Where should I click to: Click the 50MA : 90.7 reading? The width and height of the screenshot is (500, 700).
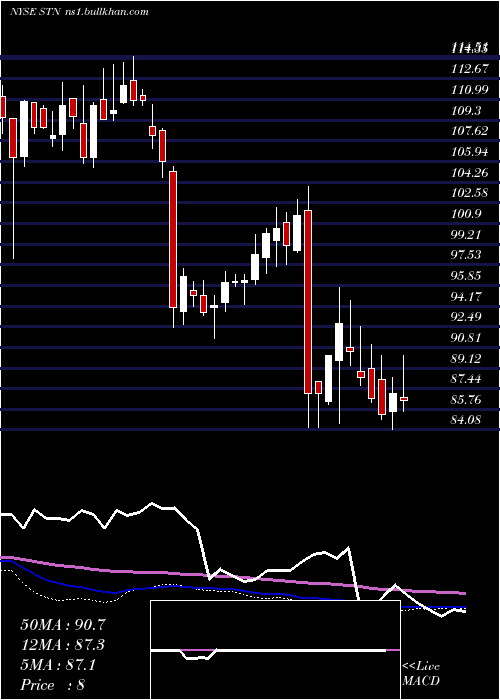(63, 625)
